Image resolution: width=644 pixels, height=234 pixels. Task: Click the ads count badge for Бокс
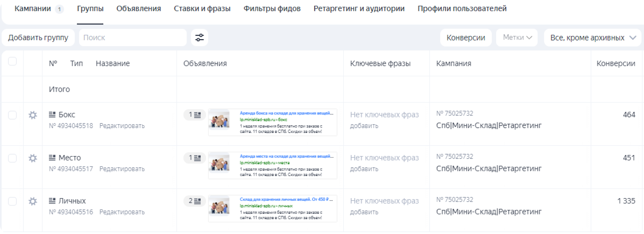point(194,115)
